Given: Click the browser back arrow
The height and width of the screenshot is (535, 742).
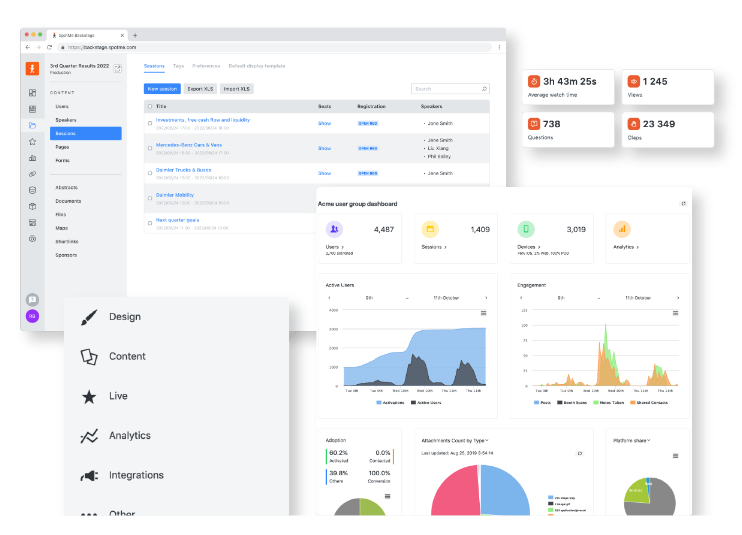Looking at the screenshot, I should [27, 47].
